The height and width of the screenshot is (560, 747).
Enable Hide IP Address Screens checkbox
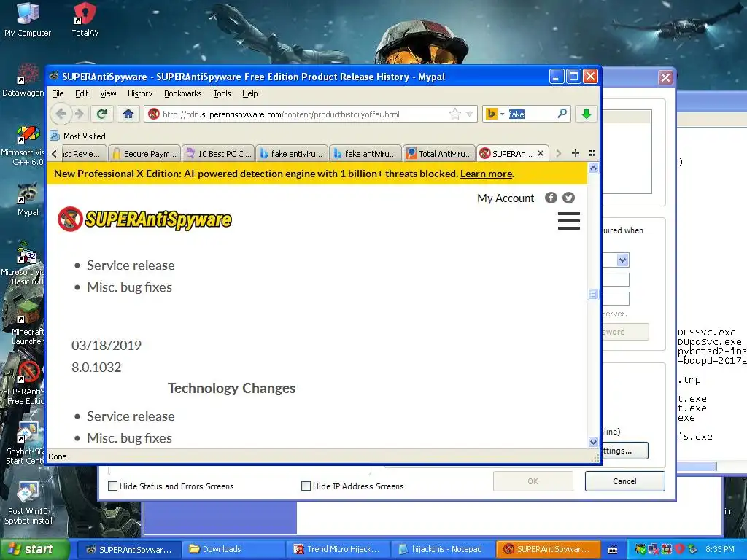[x=306, y=486]
